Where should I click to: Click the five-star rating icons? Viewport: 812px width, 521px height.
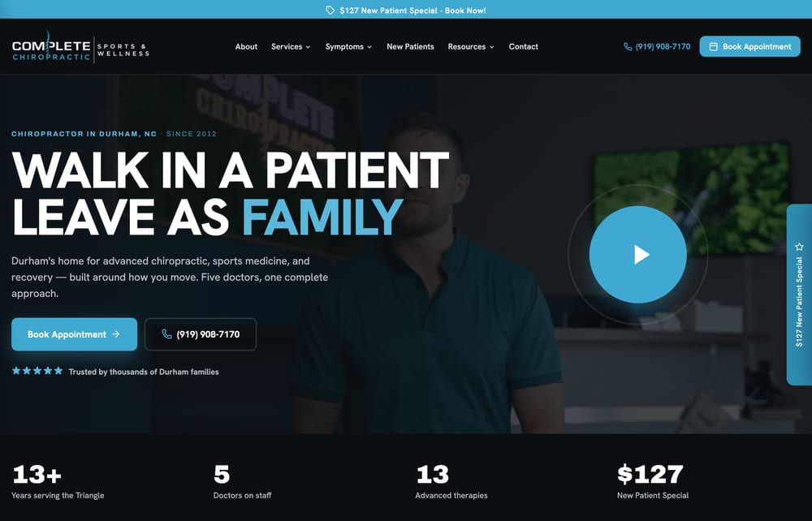pos(37,371)
